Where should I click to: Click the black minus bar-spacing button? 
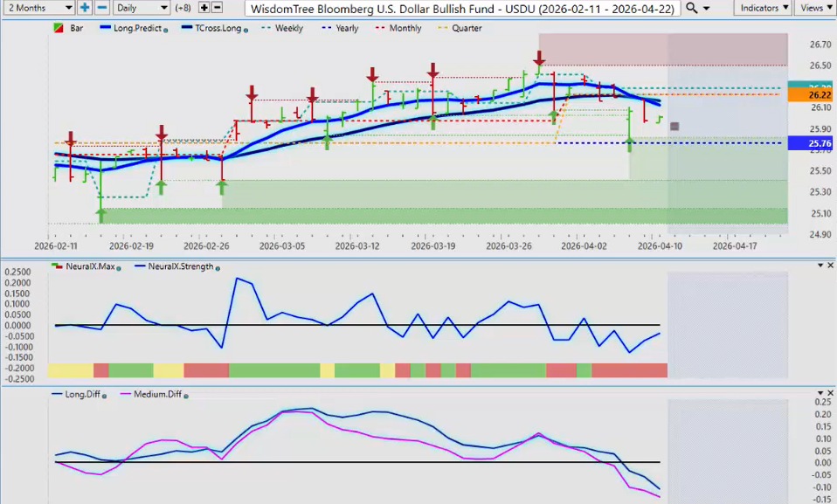pyautogui.click(x=217, y=7)
